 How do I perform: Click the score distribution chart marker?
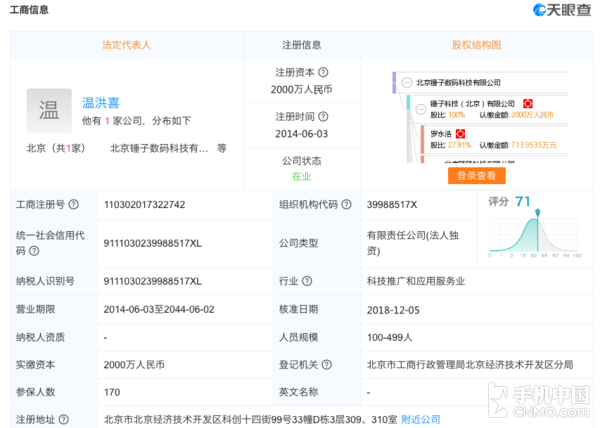(538, 212)
